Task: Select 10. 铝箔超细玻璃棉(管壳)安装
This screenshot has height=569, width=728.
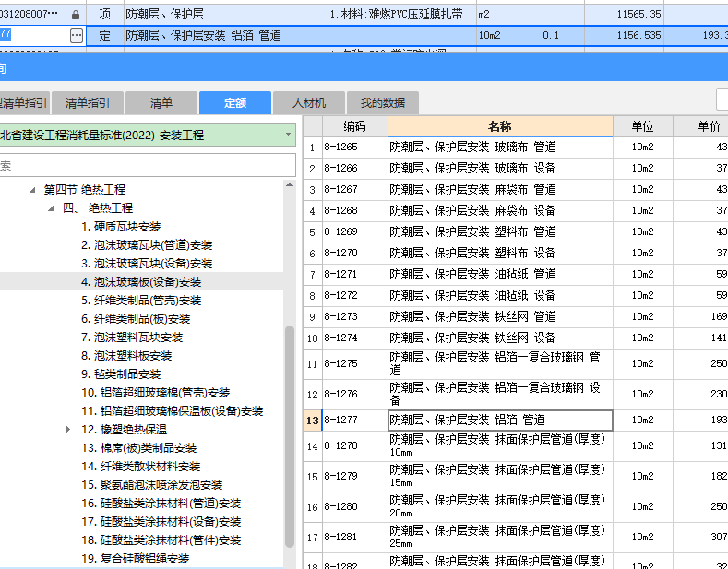Action: pyautogui.click(x=156, y=393)
